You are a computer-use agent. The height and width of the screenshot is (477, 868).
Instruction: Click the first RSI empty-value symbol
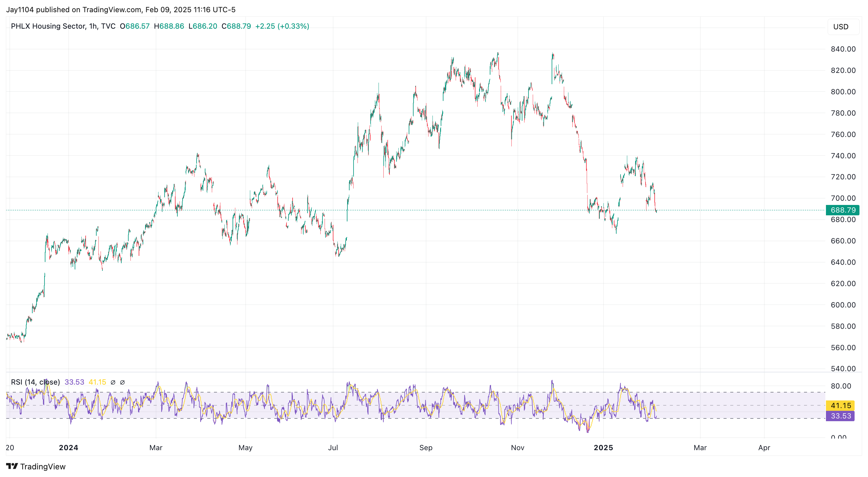(113, 382)
